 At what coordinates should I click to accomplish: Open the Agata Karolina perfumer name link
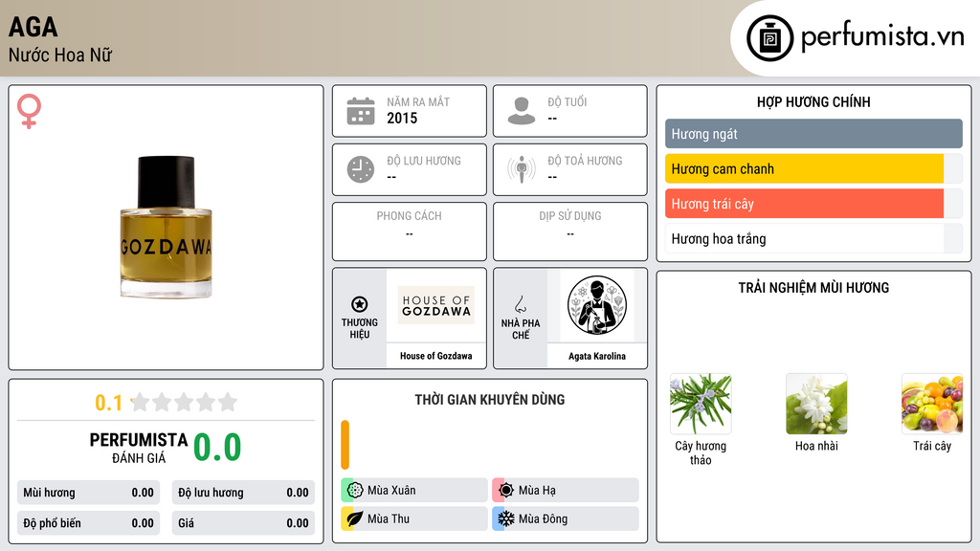click(597, 356)
